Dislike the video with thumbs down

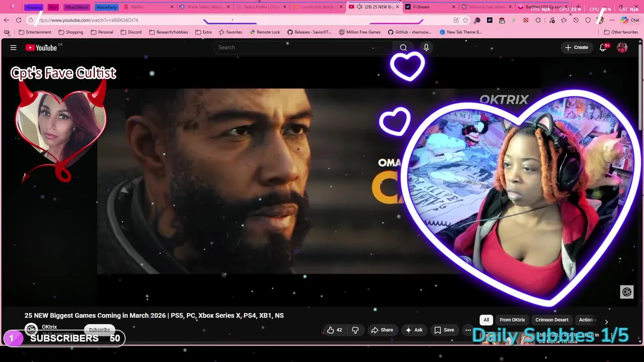tap(355, 330)
